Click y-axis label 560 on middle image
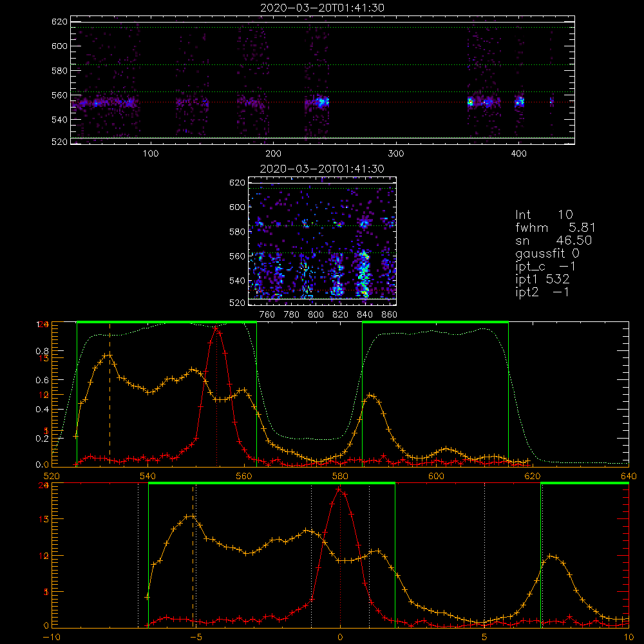Image resolution: width=644 pixels, height=644 pixels. (238, 256)
